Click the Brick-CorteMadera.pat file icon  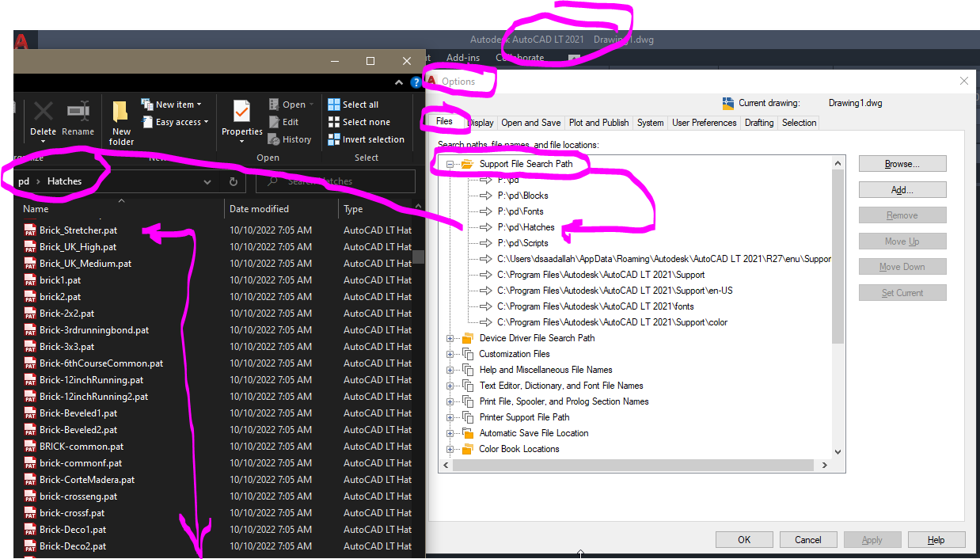click(30, 480)
